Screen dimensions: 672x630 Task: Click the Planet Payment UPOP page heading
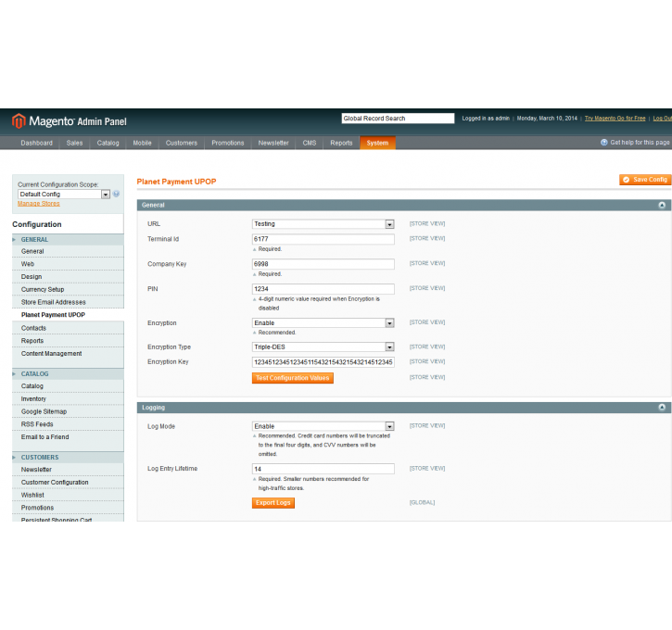coord(176,182)
